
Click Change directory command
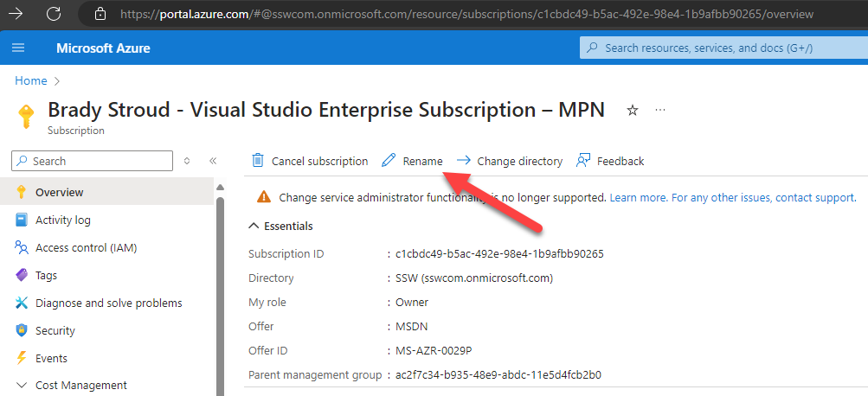point(509,161)
